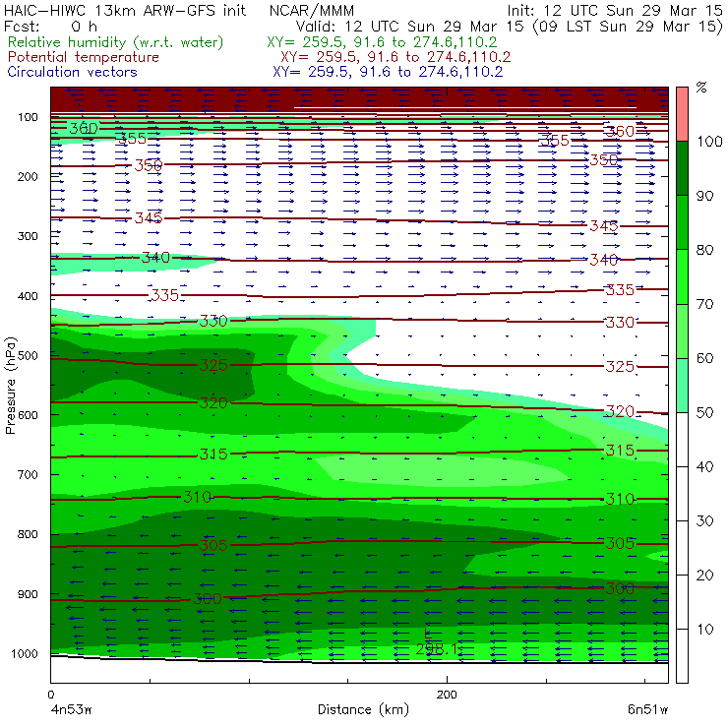Click the 70–80% green colorbar segment

[x=682, y=276]
